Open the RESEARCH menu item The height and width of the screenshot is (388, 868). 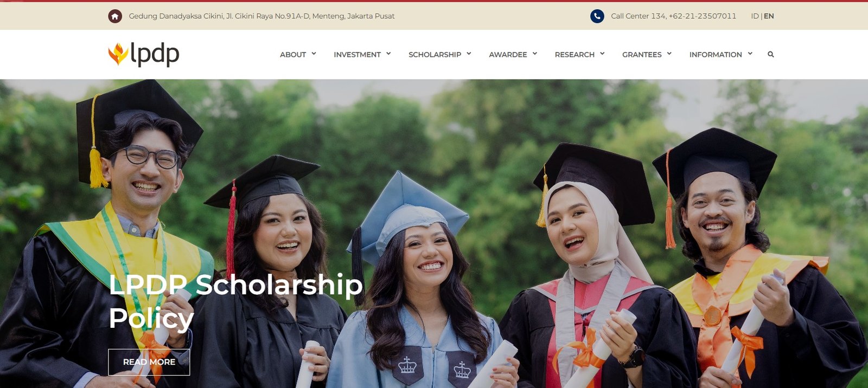tap(575, 55)
